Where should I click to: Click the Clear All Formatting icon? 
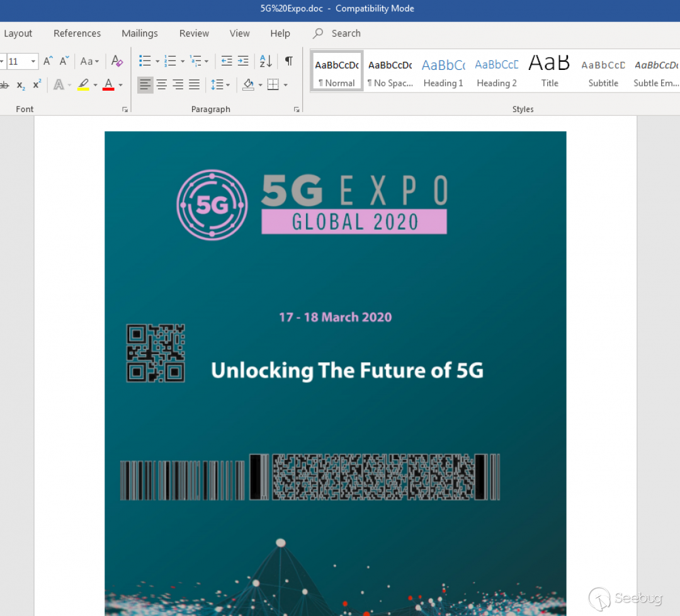tap(116, 61)
